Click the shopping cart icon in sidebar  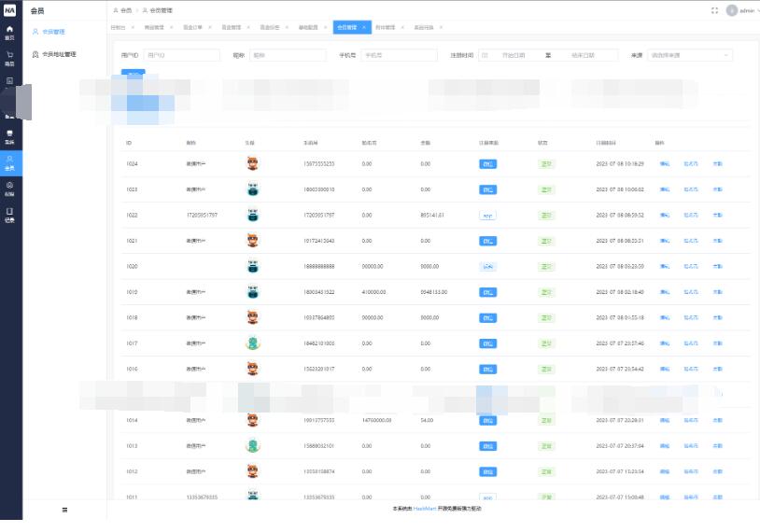[x=9, y=58]
